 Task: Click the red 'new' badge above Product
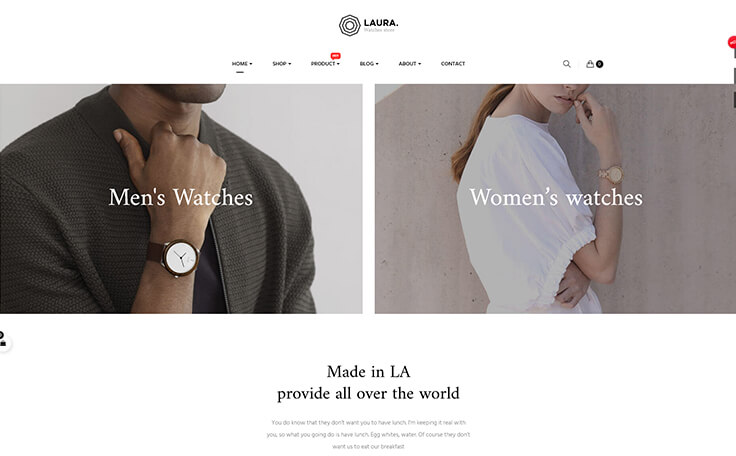pos(335,56)
